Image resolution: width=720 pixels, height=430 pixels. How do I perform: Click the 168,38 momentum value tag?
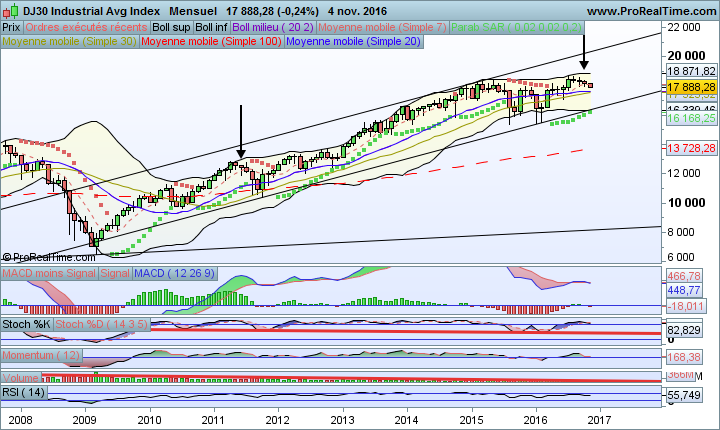pos(684,356)
